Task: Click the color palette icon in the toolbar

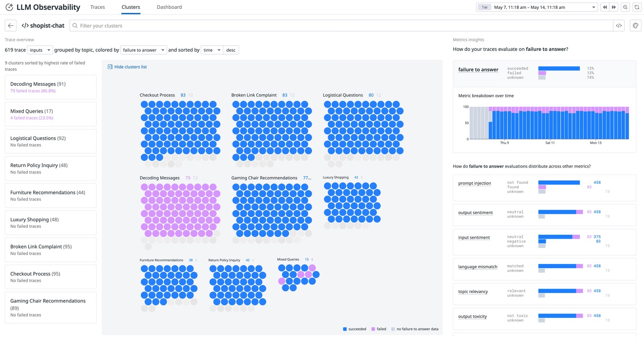Action: point(635,25)
